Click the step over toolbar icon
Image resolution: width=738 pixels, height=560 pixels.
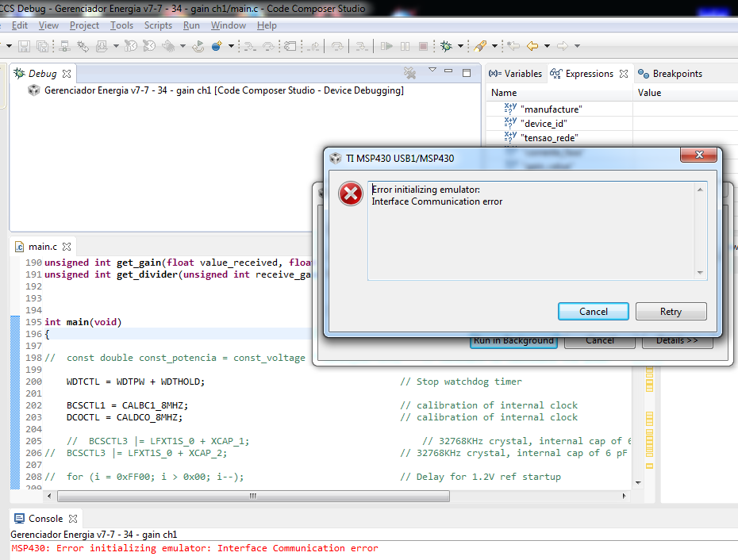(x=268, y=46)
